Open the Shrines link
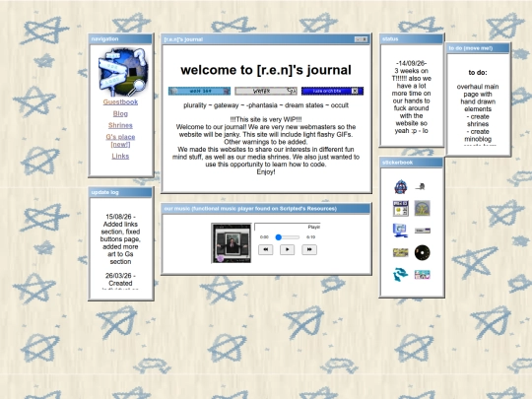 tap(120, 125)
